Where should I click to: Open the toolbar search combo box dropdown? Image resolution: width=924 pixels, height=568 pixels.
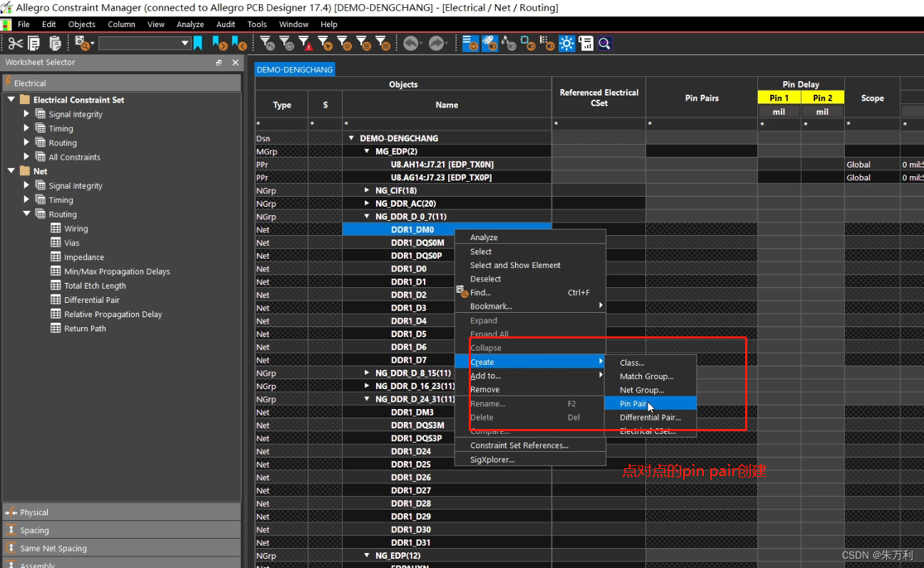185,43
